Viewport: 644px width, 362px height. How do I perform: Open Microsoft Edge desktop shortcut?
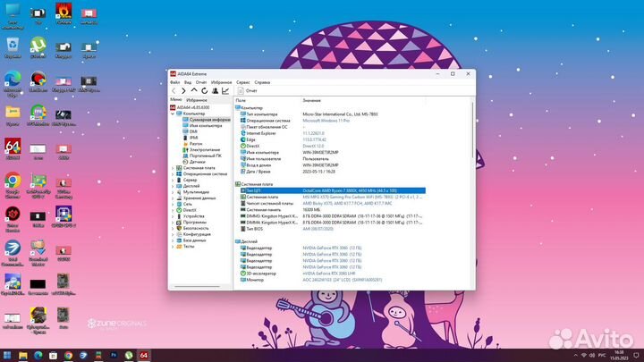(x=13, y=84)
